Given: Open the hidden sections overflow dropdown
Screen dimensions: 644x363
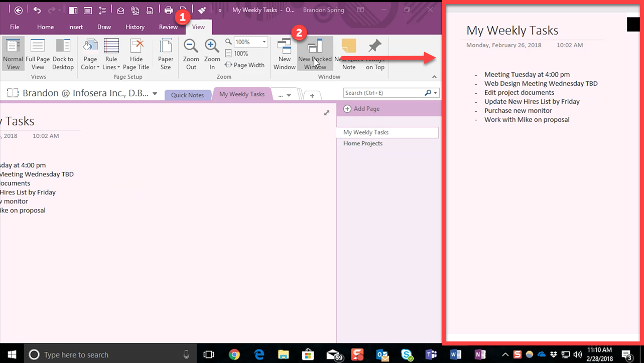Looking at the screenshot, I should 285,95.
